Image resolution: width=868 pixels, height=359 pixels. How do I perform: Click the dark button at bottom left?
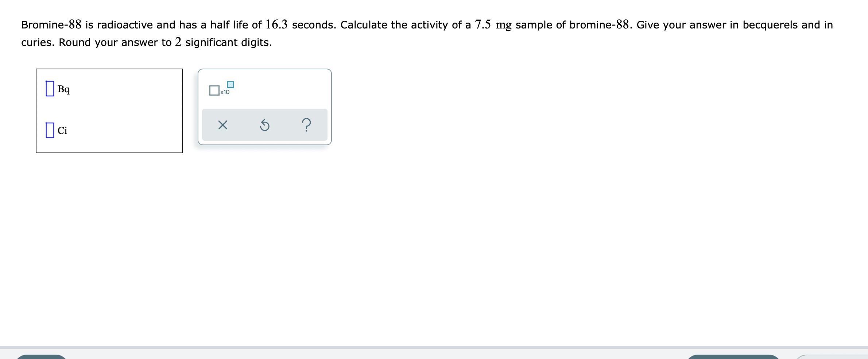41,356
